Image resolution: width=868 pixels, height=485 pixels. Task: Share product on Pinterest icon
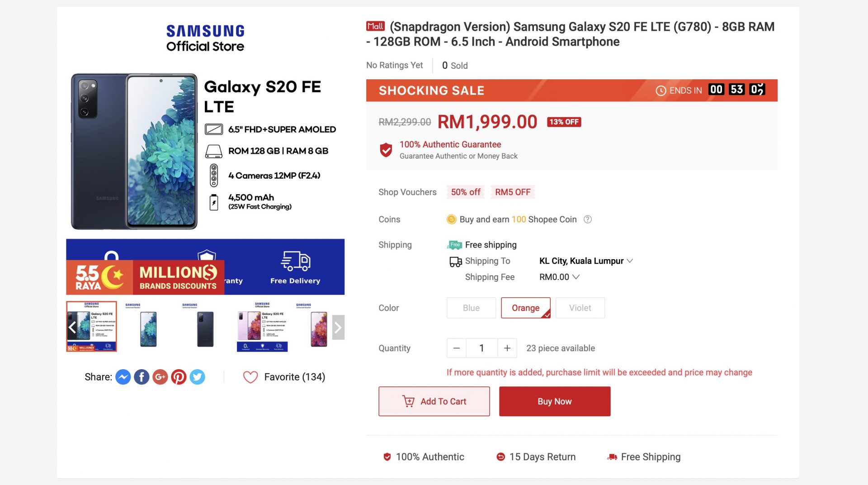click(x=179, y=377)
